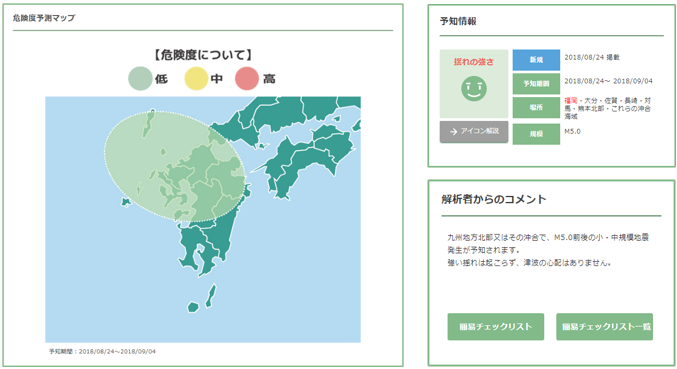
Task: Click the red 福岡 location text
Action: (570, 101)
